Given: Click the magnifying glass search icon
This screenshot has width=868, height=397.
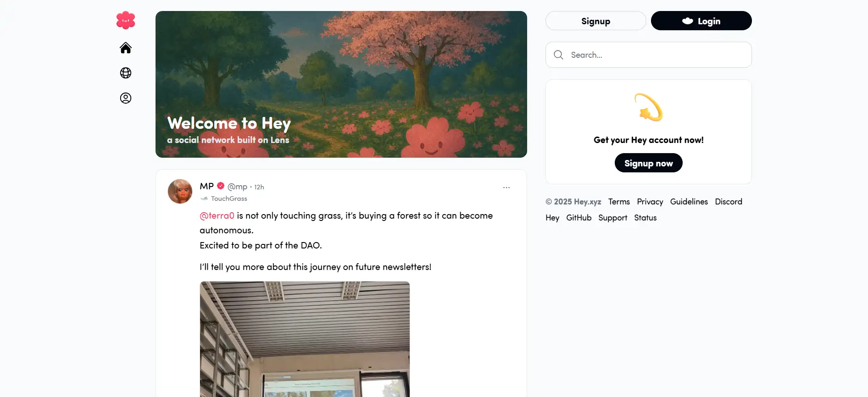Looking at the screenshot, I should tap(558, 55).
